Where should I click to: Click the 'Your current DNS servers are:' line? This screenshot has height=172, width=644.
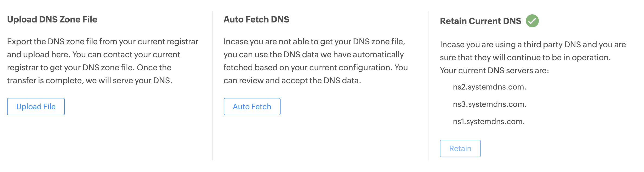click(494, 71)
